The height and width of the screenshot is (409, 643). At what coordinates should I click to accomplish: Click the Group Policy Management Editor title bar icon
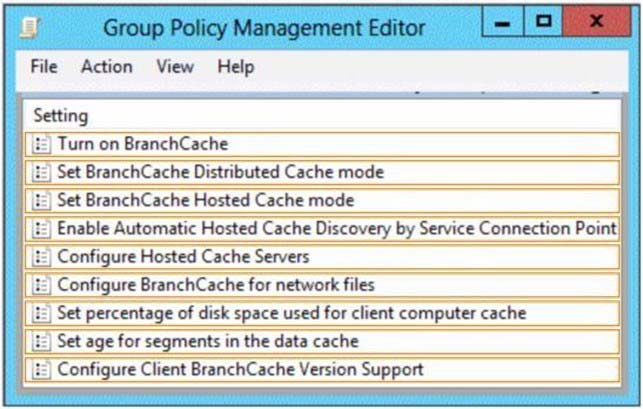[x=30, y=28]
